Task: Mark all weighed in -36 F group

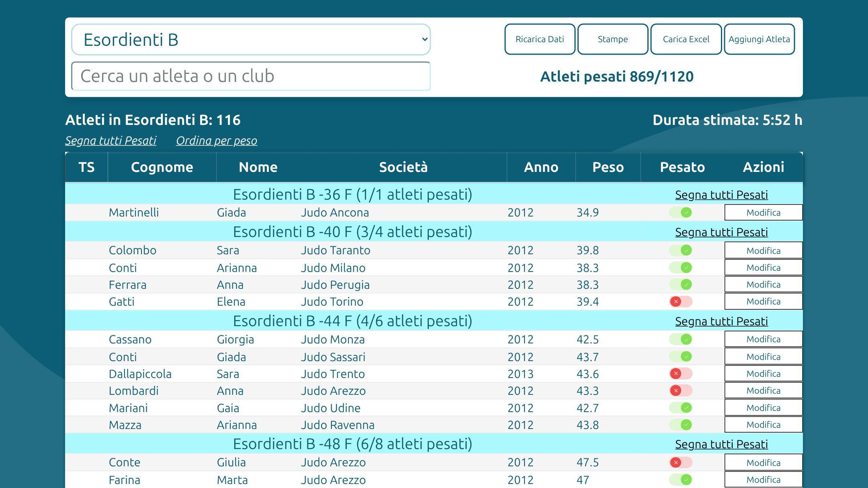Action: point(721,195)
